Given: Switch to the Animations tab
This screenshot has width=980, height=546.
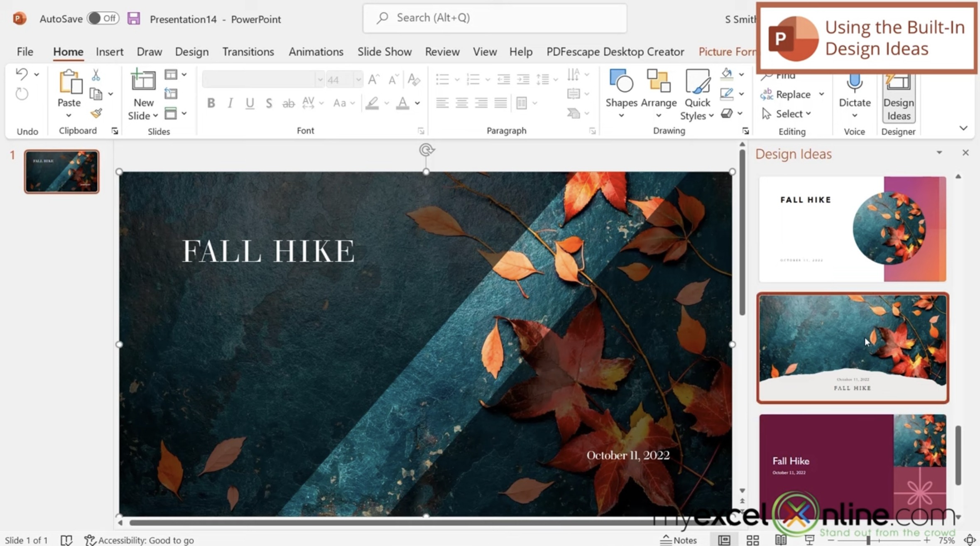Looking at the screenshot, I should (316, 51).
